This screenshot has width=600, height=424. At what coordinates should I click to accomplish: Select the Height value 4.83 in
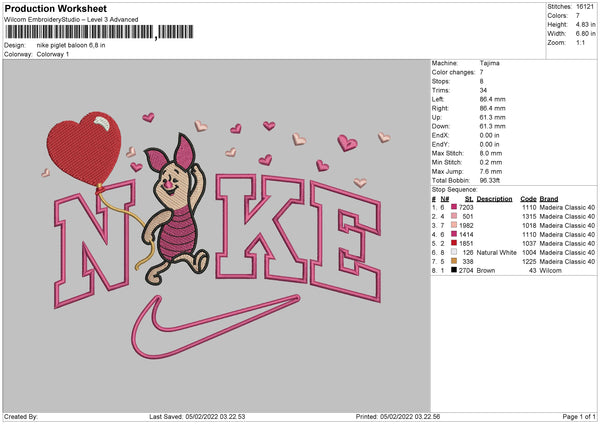point(585,24)
